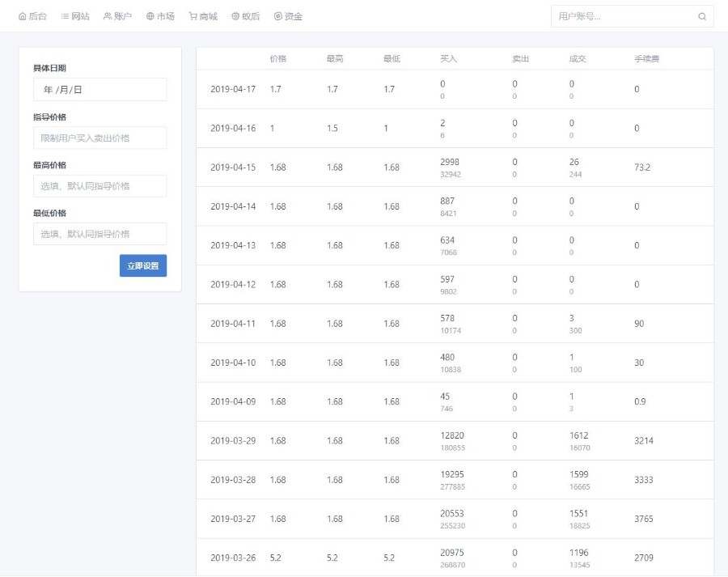
Task: Click the 手续费 column header
Action: click(646, 59)
